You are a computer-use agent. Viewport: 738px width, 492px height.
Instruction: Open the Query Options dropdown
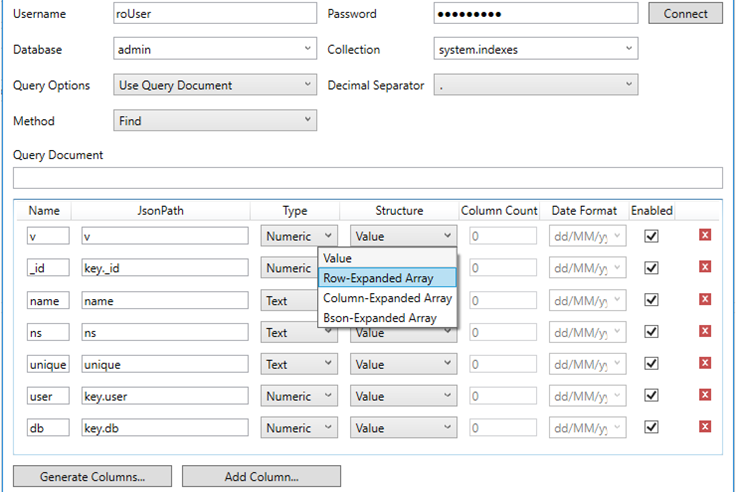(215, 85)
